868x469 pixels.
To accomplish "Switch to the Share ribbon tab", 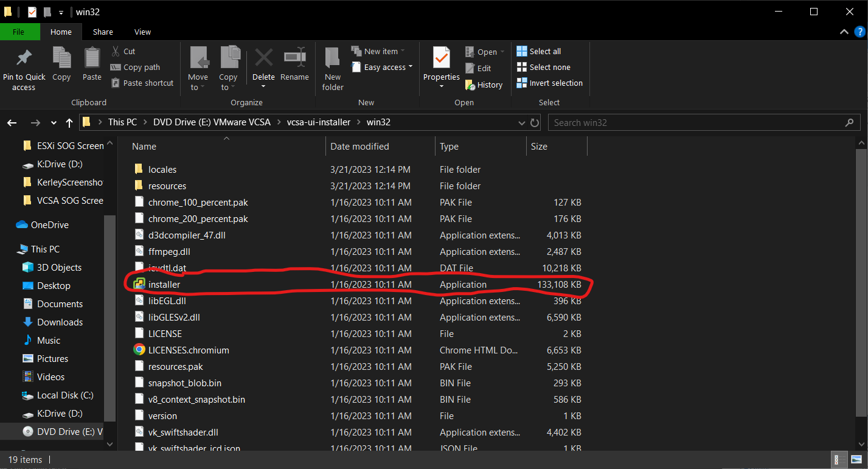I will pos(103,32).
